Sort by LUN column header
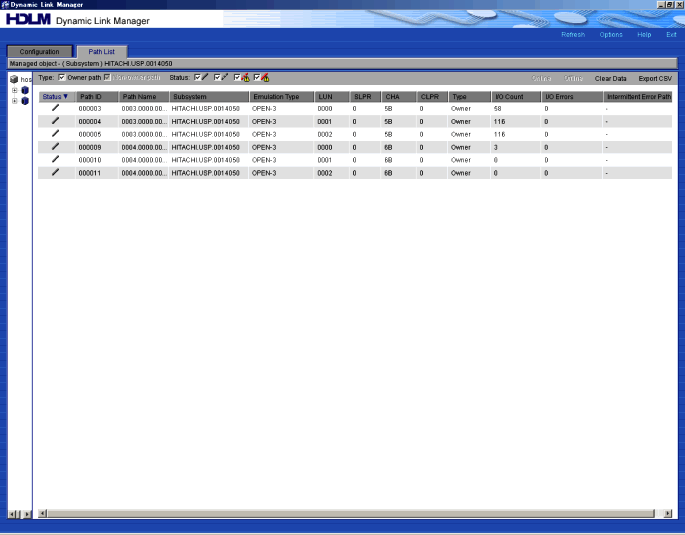The width and height of the screenshot is (685, 535). coord(332,97)
